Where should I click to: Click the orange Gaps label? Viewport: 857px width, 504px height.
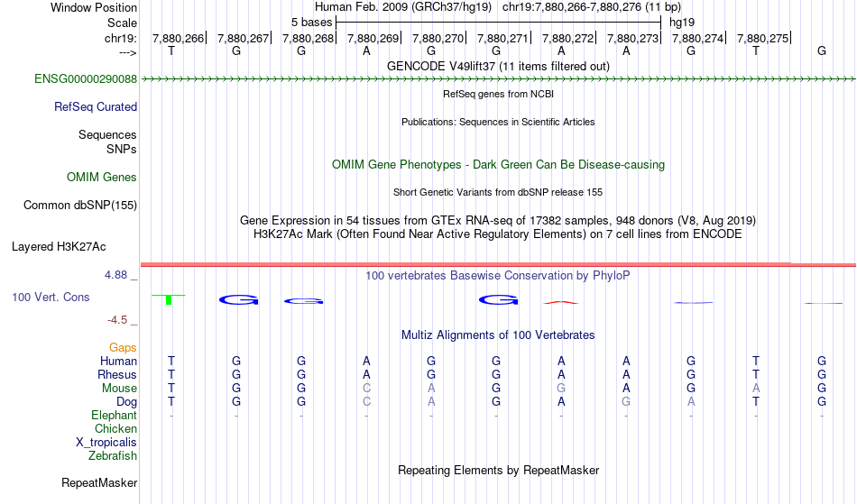tap(123, 348)
